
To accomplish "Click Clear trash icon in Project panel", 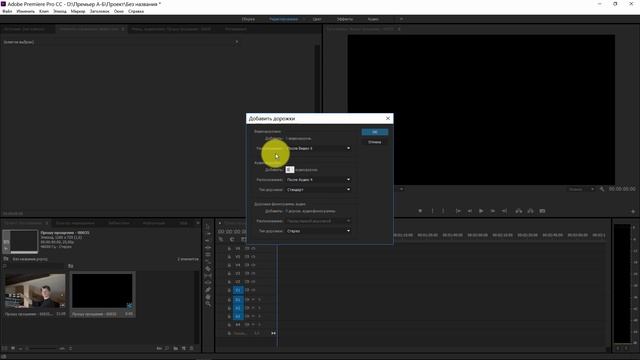I will [192, 348].
